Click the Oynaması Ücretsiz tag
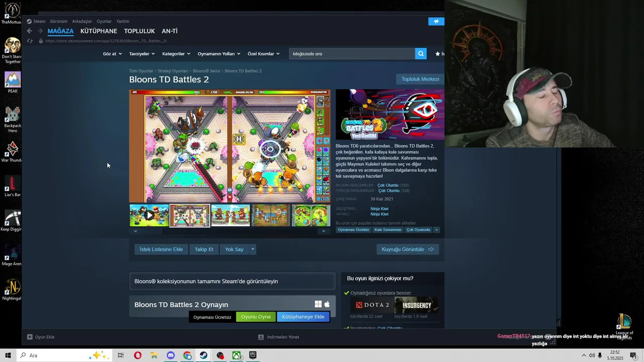Viewport: 644px width, 362px height. coord(353,230)
